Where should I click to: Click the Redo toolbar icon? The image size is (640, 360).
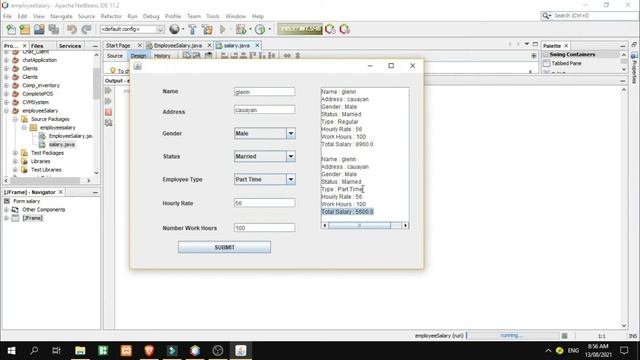(86, 29)
